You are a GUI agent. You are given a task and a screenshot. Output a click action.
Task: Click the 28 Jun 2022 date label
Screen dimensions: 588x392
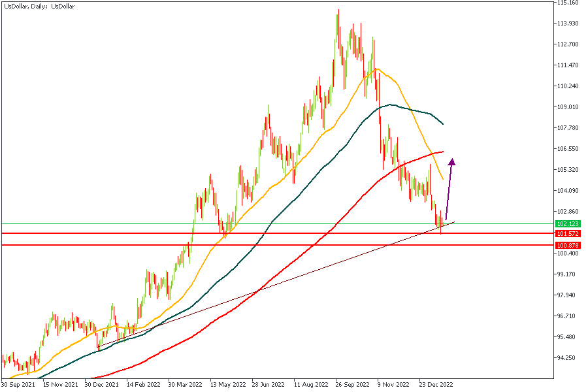(x=268, y=385)
